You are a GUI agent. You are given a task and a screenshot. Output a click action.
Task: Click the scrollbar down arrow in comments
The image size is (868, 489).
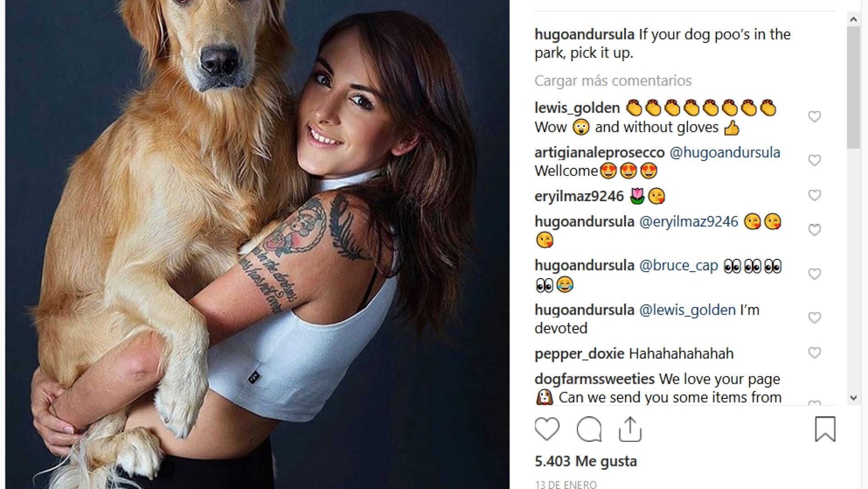(x=853, y=398)
